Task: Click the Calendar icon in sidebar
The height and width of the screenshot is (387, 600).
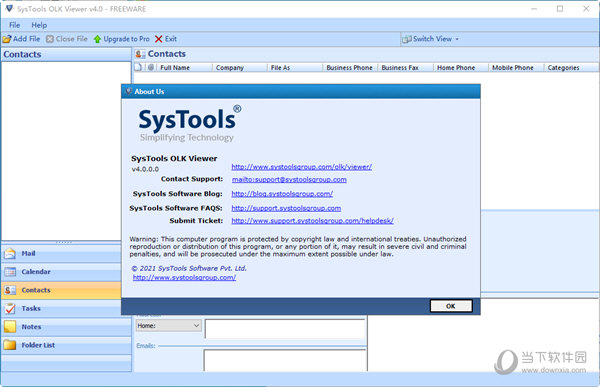Action: coord(10,272)
